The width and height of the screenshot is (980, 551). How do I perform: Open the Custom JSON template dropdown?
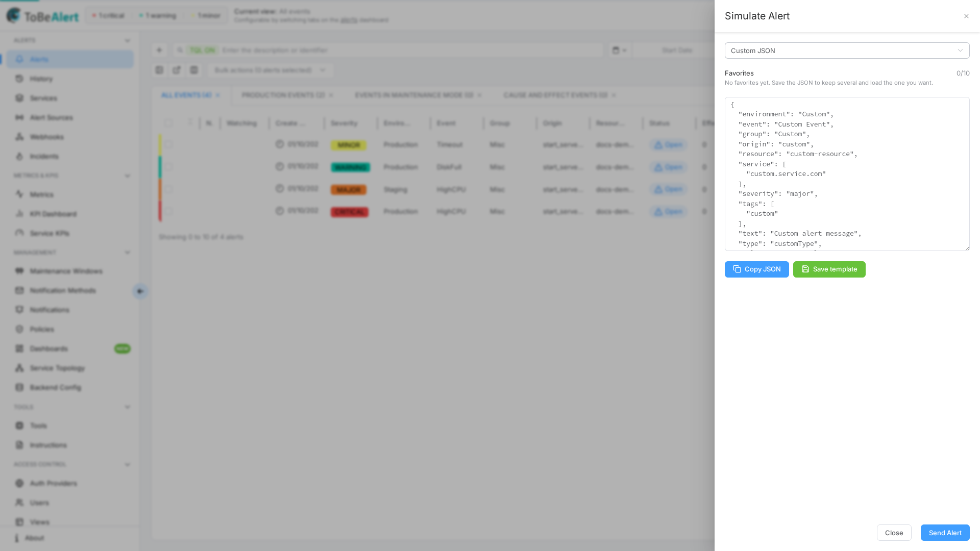pos(847,51)
